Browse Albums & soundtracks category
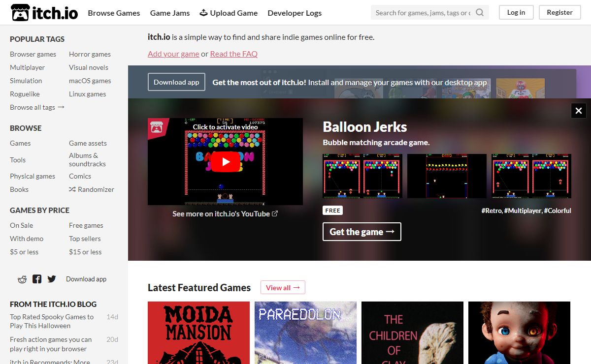 [87, 160]
